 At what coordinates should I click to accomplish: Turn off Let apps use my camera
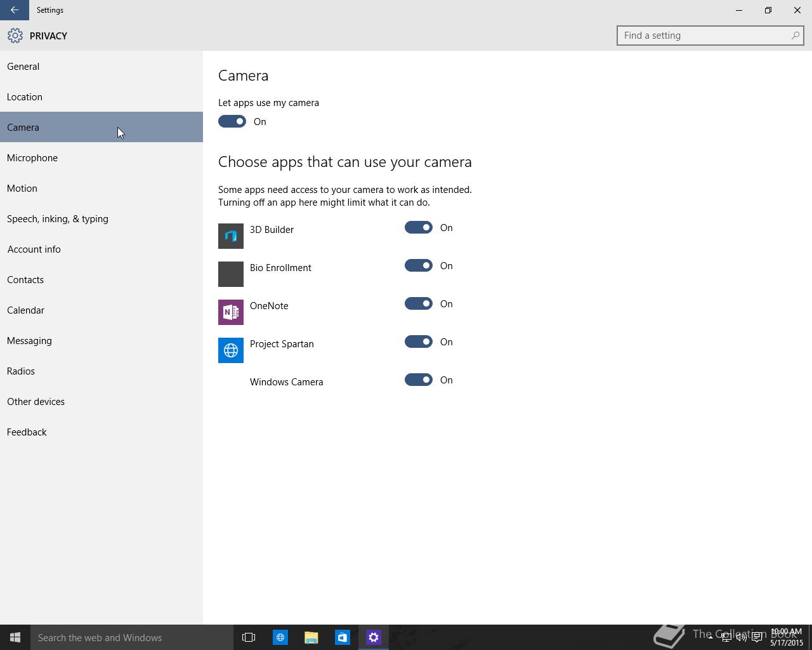coord(232,121)
